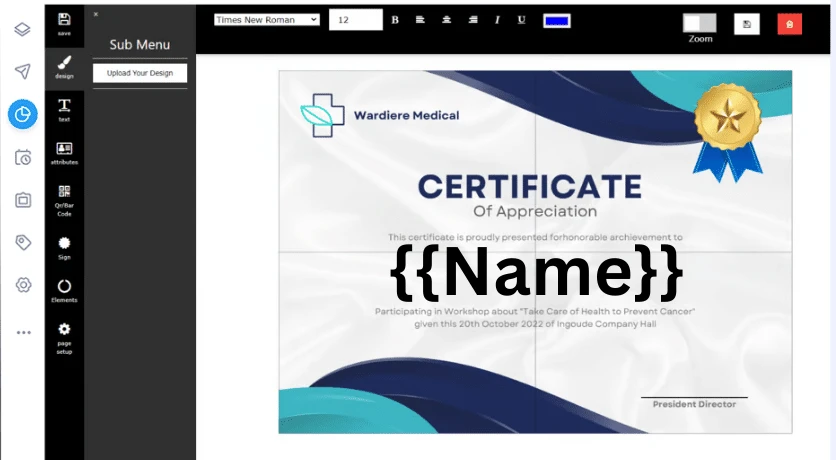Open the Qr/Bar Code tool
This screenshot has width=836, height=460.
tap(64, 200)
